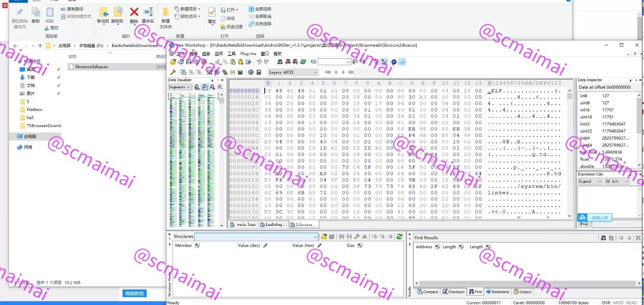The image size is (644, 305).
Task: Click the hammer tool icon in second toolbar
Action: [173, 72]
